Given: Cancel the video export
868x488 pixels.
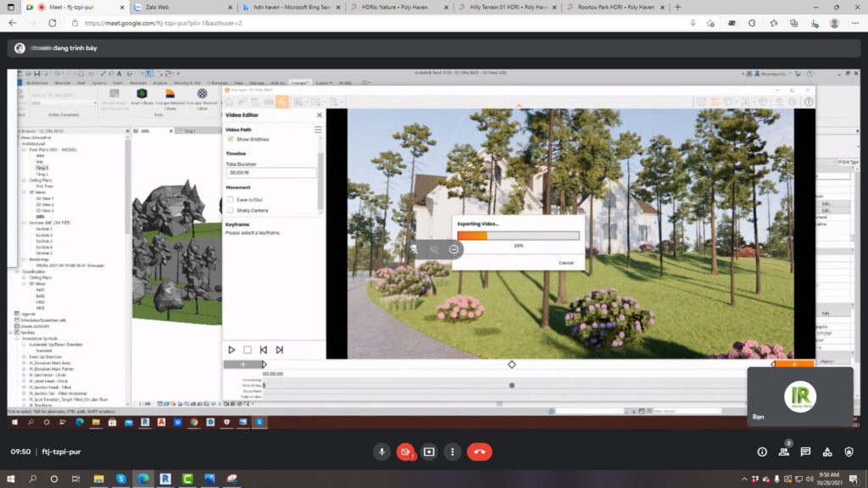Looking at the screenshot, I should point(565,263).
